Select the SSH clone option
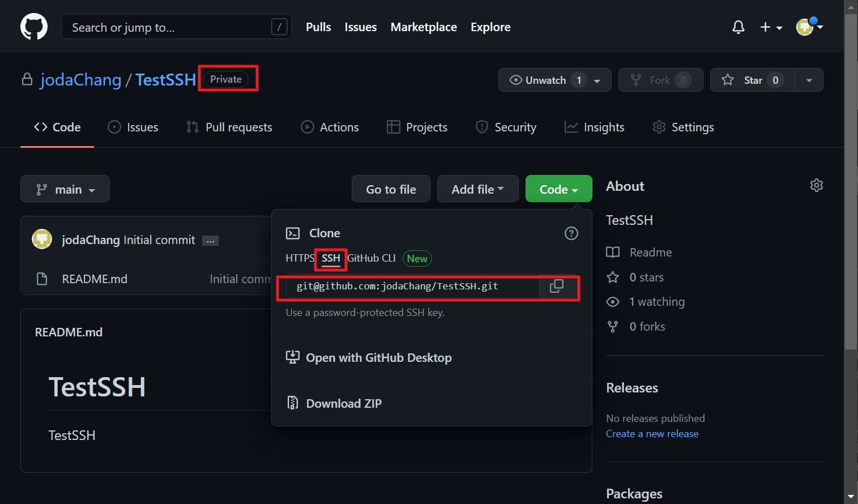The width and height of the screenshot is (858, 504). tap(331, 259)
